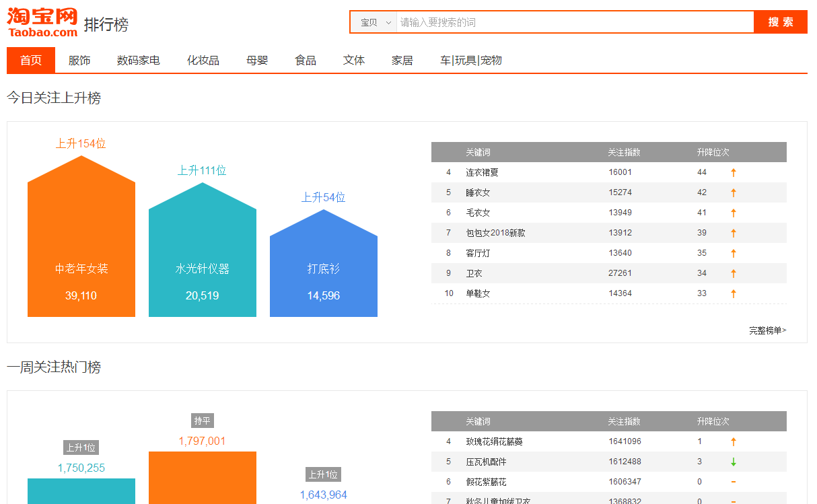
Task: Click the blue 打底衫 bar
Action: pos(324,263)
